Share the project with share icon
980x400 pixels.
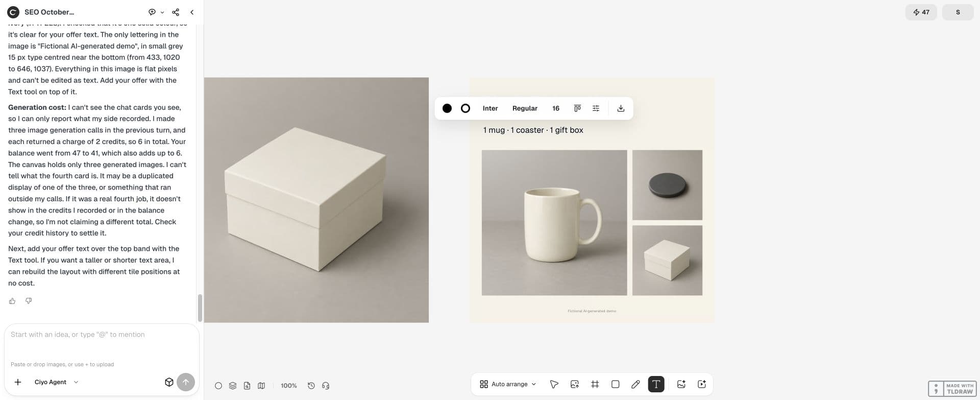tap(176, 12)
